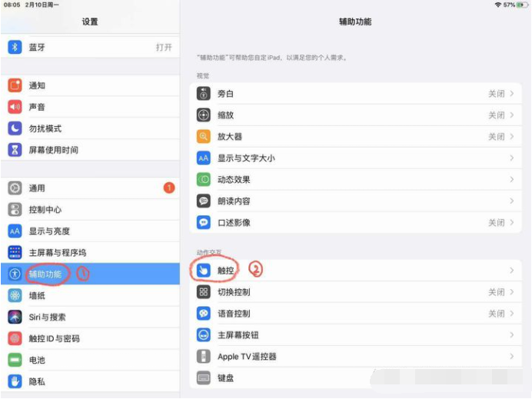
Task: Tap the 辅助功能 accessibility icon
Action: coord(15,274)
